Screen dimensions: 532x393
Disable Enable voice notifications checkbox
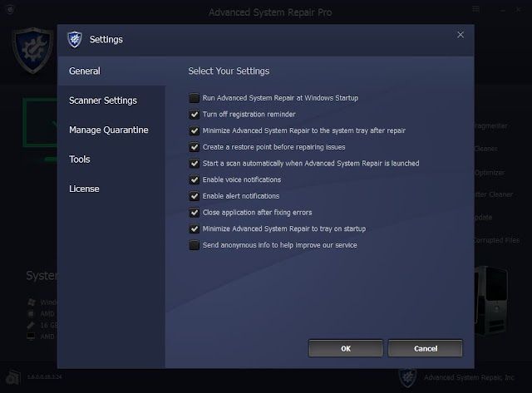point(194,179)
